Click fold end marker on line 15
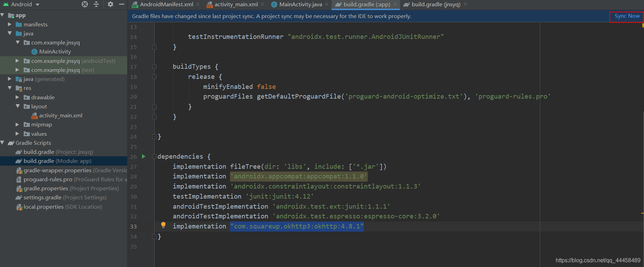 point(154,47)
